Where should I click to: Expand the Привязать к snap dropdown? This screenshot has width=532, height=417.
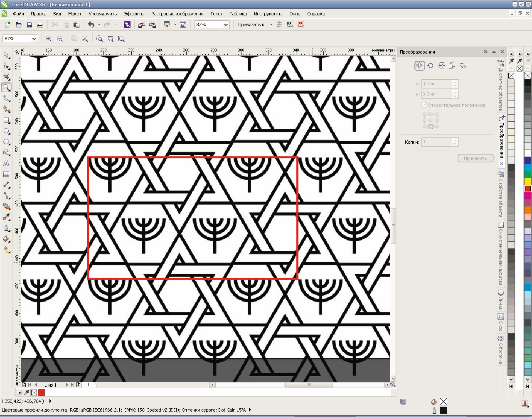[271, 25]
